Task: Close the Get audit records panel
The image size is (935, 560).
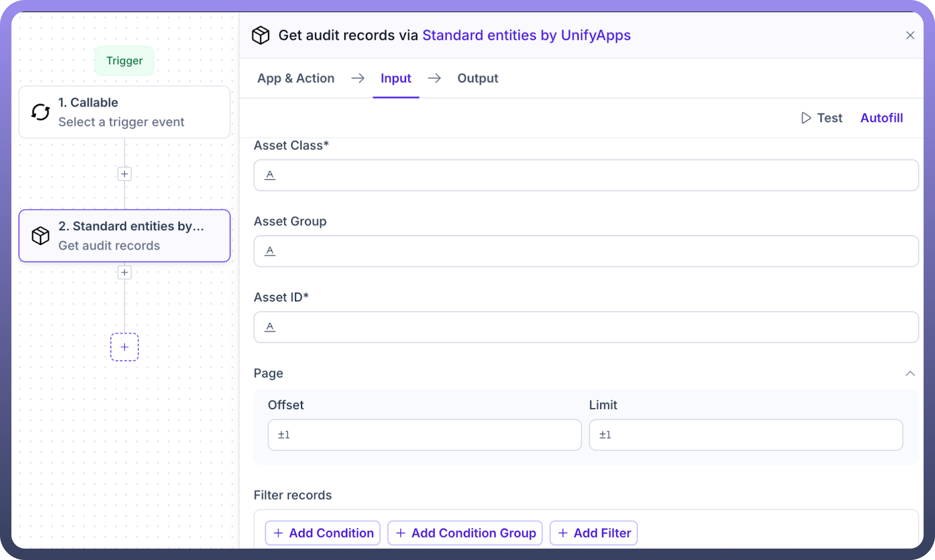Action: [910, 36]
